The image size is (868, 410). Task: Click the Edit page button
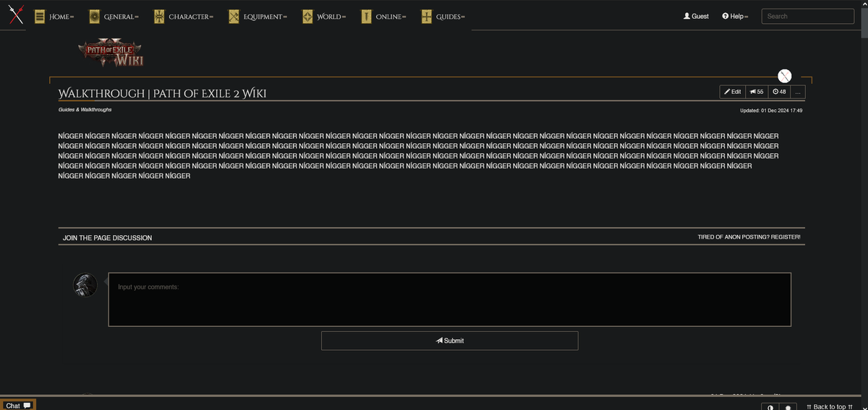(x=733, y=92)
